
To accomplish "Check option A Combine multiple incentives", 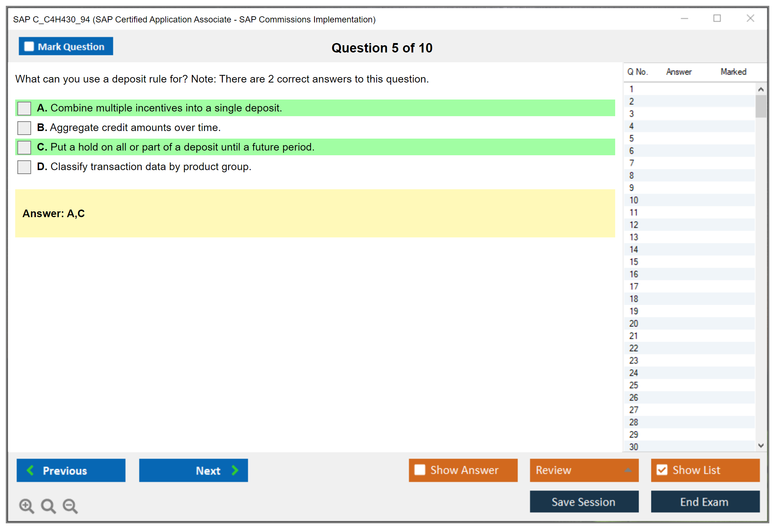I will [24, 108].
